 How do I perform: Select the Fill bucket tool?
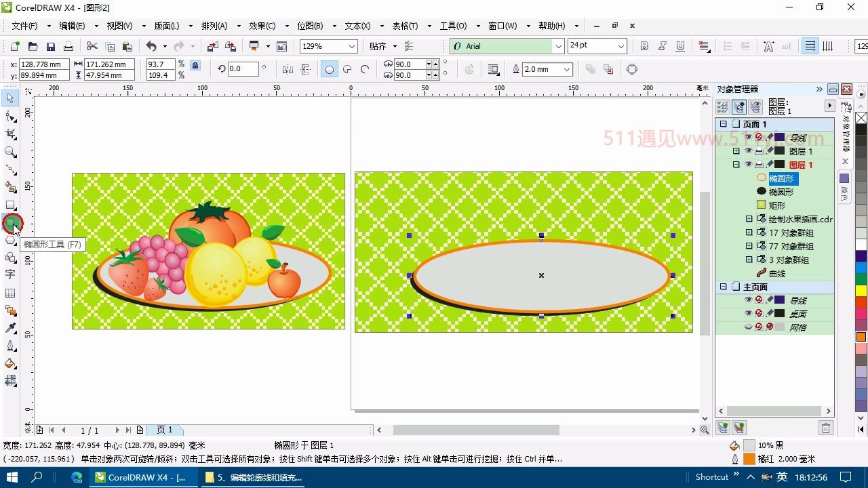pos(10,363)
